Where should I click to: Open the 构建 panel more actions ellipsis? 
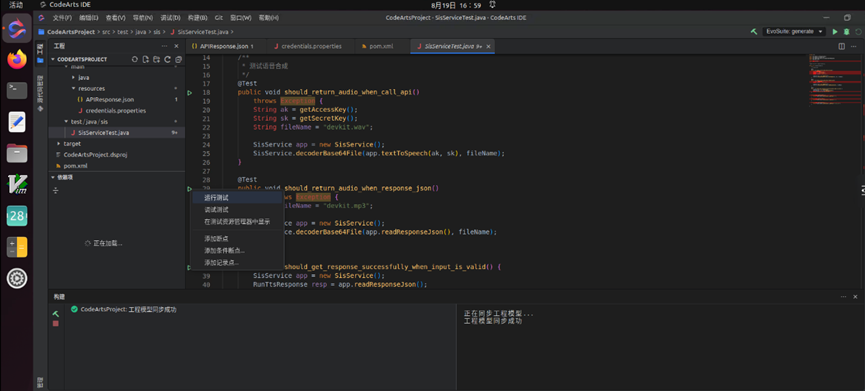843,297
